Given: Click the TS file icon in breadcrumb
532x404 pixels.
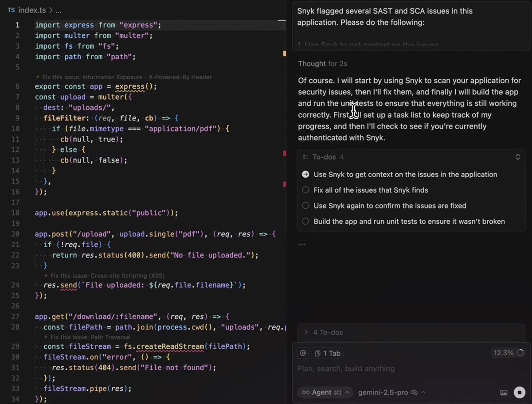Looking at the screenshot, I should pyautogui.click(x=11, y=10).
